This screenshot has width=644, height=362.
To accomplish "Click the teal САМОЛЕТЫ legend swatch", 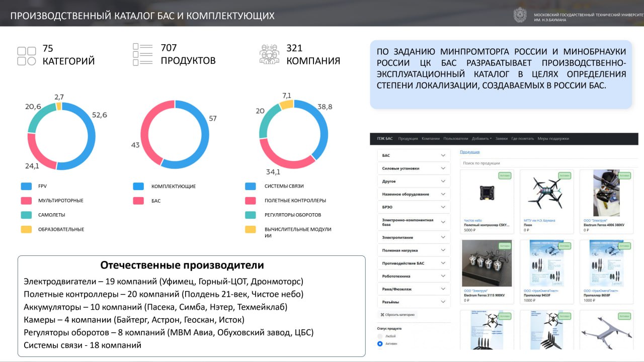I will [26, 215].
